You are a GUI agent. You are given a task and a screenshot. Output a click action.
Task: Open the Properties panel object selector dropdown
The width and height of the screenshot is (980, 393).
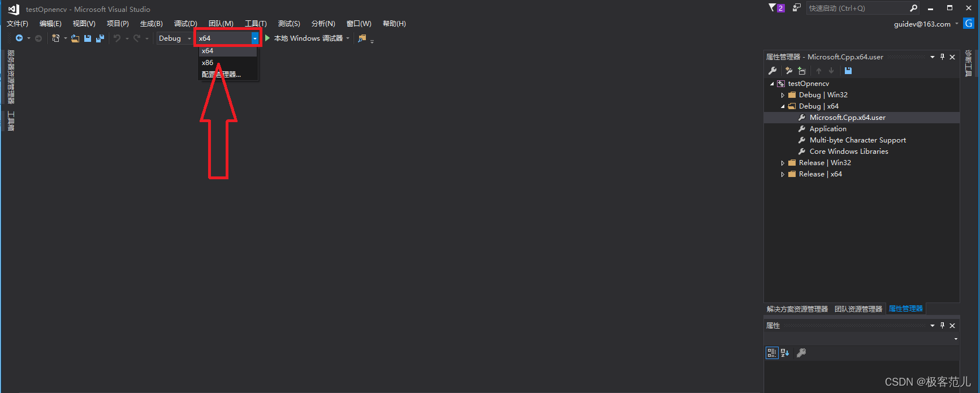[x=956, y=339]
